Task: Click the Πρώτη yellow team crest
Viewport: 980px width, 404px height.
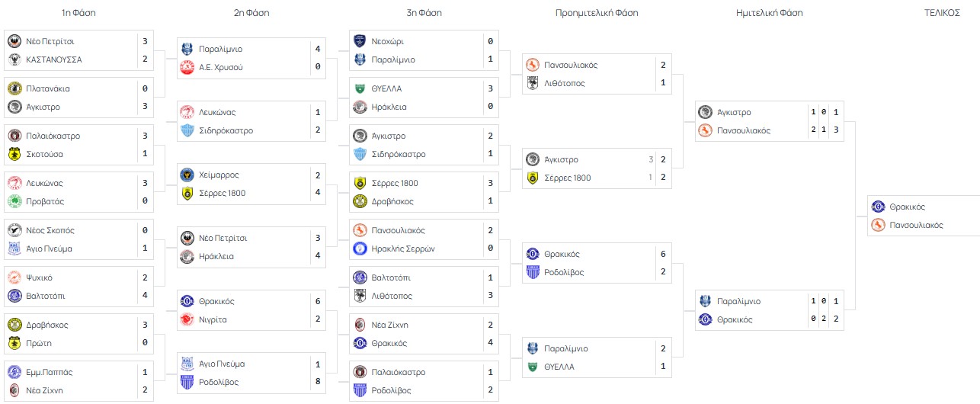Action: click(x=14, y=343)
